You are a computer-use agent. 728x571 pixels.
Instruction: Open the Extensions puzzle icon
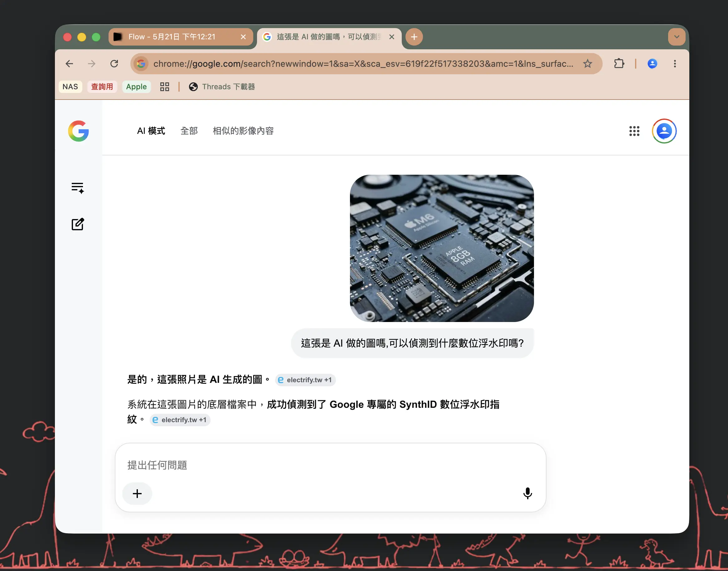(619, 64)
